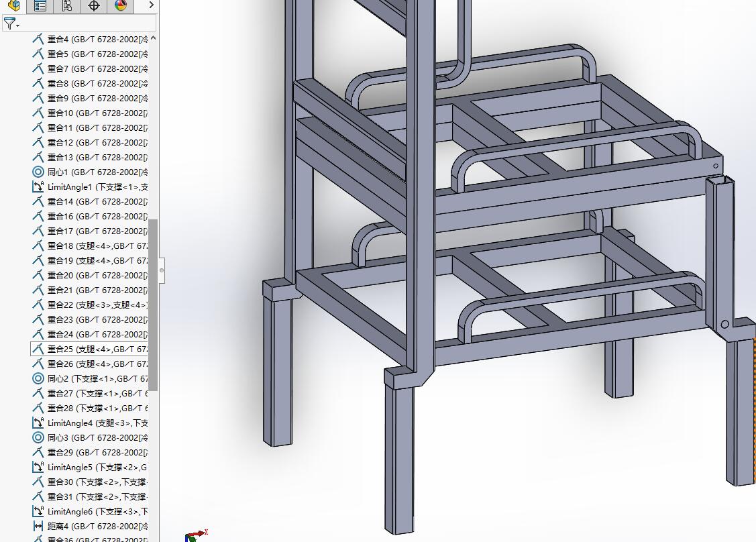The width and height of the screenshot is (756, 542).
Task: Select the 同心3 concentric mate icon
Action: [38, 437]
